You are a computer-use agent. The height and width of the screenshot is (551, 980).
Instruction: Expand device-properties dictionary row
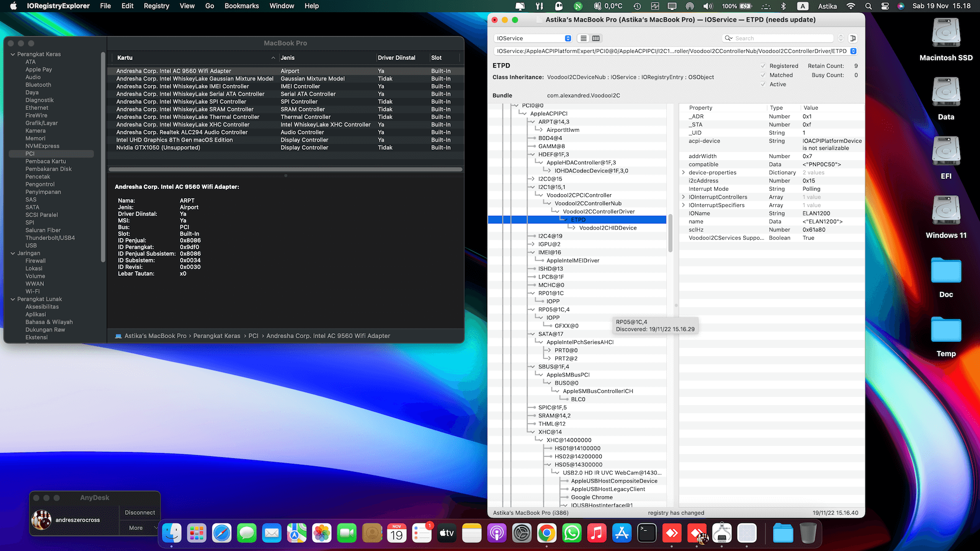click(683, 172)
